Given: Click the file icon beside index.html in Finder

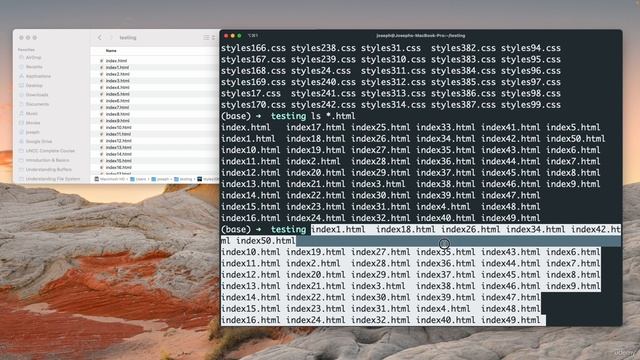Looking at the screenshot, I should point(101,61).
